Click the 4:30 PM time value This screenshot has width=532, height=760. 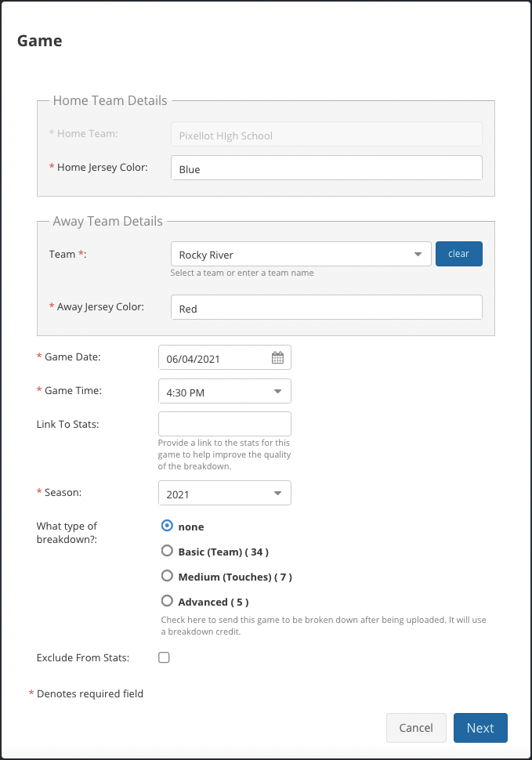(x=186, y=393)
